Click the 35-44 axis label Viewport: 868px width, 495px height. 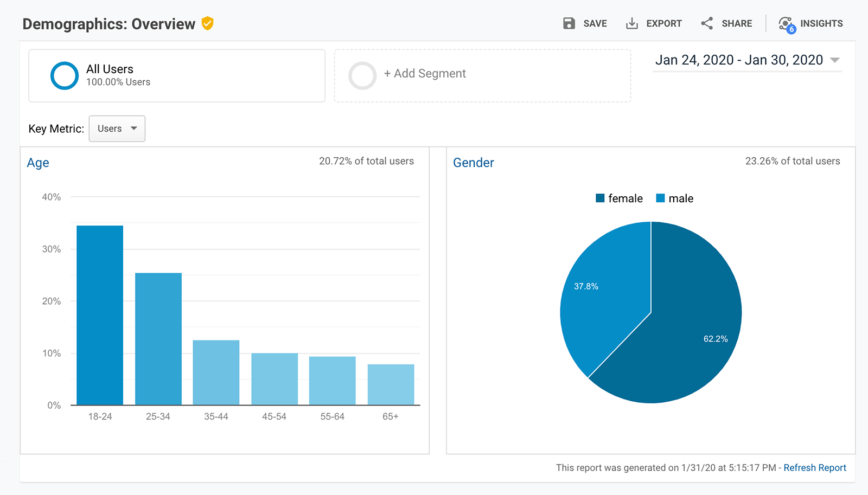click(x=216, y=416)
